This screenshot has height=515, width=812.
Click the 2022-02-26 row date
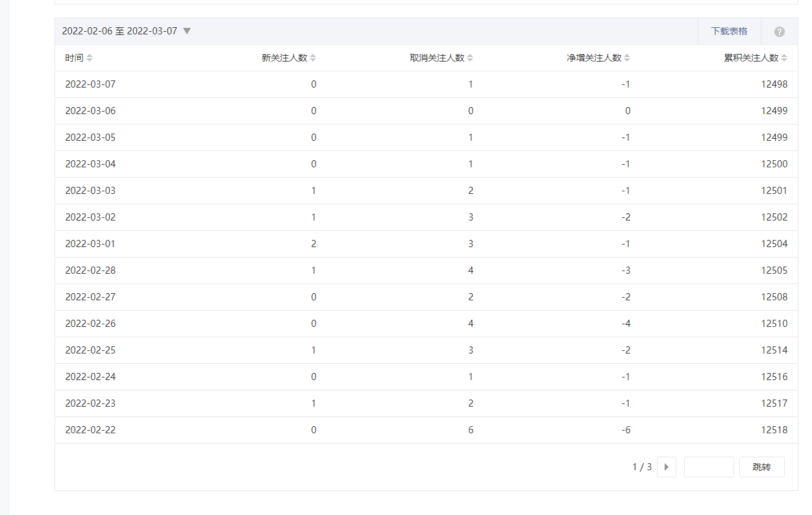point(90,324)
